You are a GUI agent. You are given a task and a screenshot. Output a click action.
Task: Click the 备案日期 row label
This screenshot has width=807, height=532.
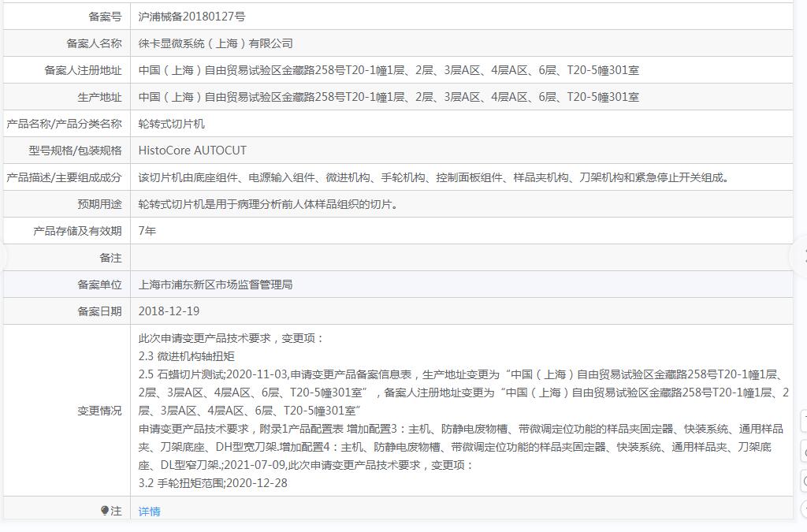[100, 311]
